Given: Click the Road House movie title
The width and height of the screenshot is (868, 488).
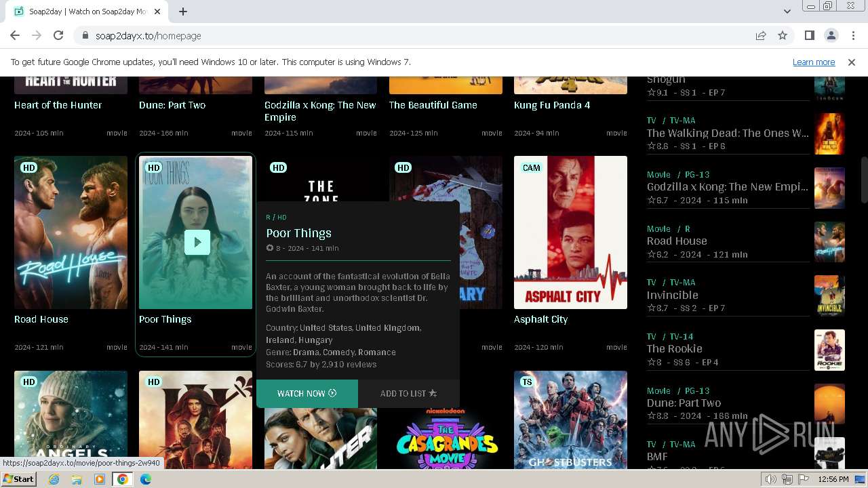Looking at the screenshot, I should tap(41, 319).
